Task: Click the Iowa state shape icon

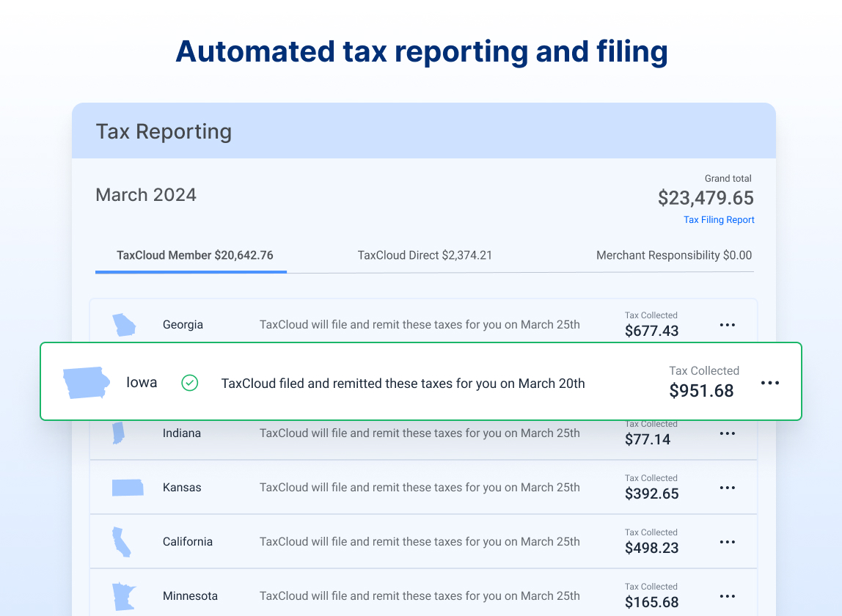Action: click(x=87, y=383)
